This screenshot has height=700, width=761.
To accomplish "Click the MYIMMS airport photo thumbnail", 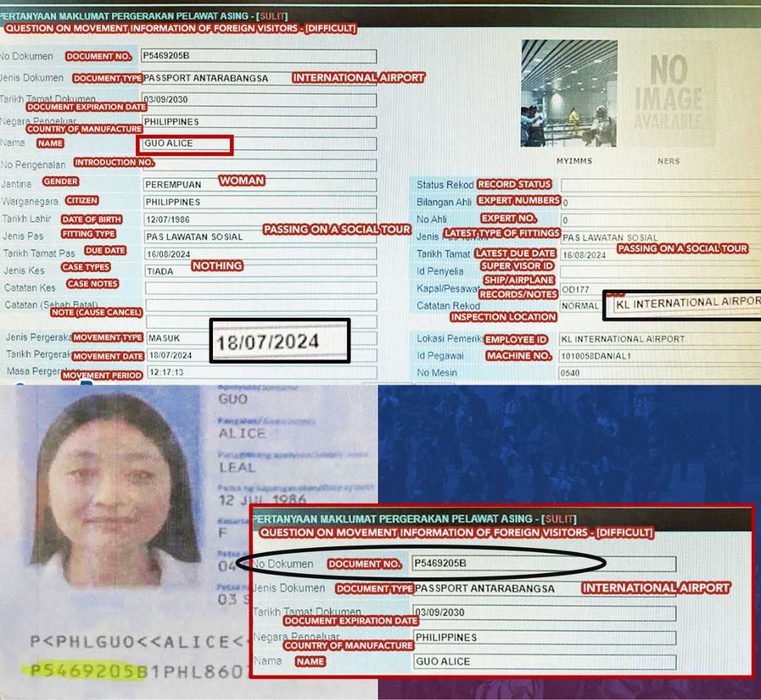I will pyautogui.click(x=569, y=93).
